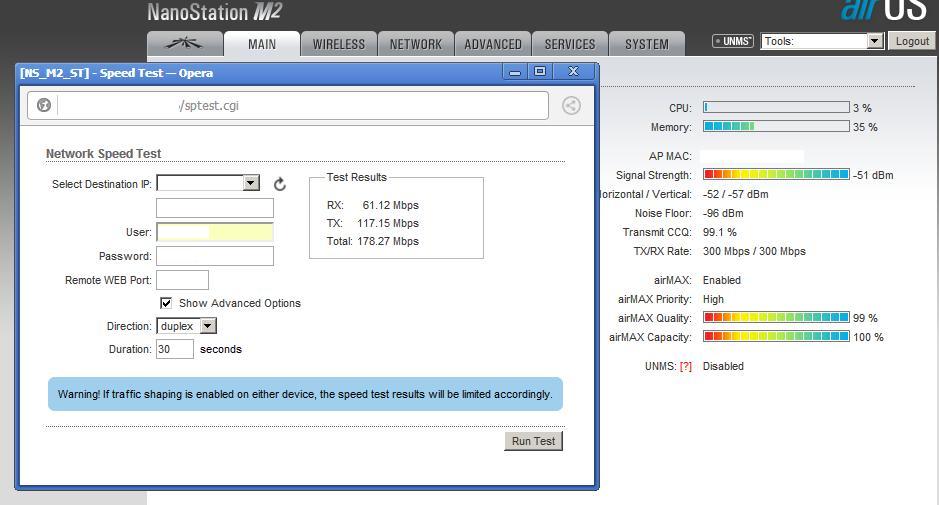939x505 pixels.
Task: Minimize the Speed Test Opera window
Action: (x=514, y=72)
